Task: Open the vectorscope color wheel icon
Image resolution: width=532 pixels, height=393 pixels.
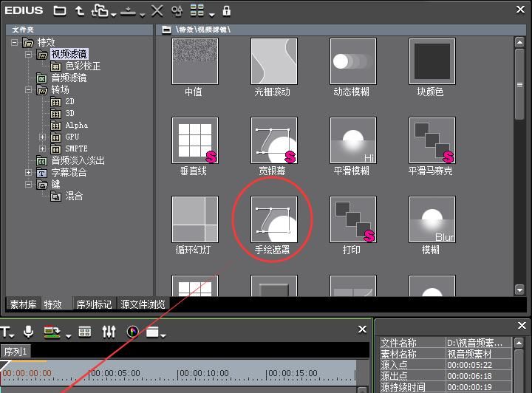Action: coord(133,332)
